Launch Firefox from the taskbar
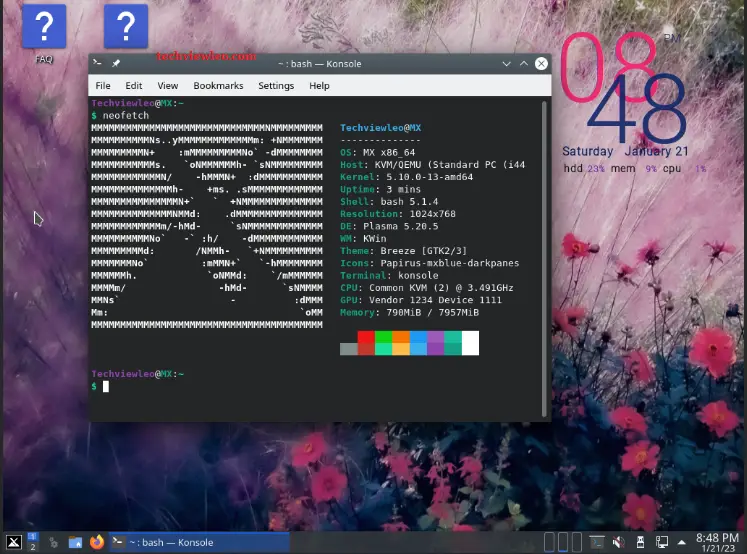Viewport: 747px width, 554px height. (97, 542)
